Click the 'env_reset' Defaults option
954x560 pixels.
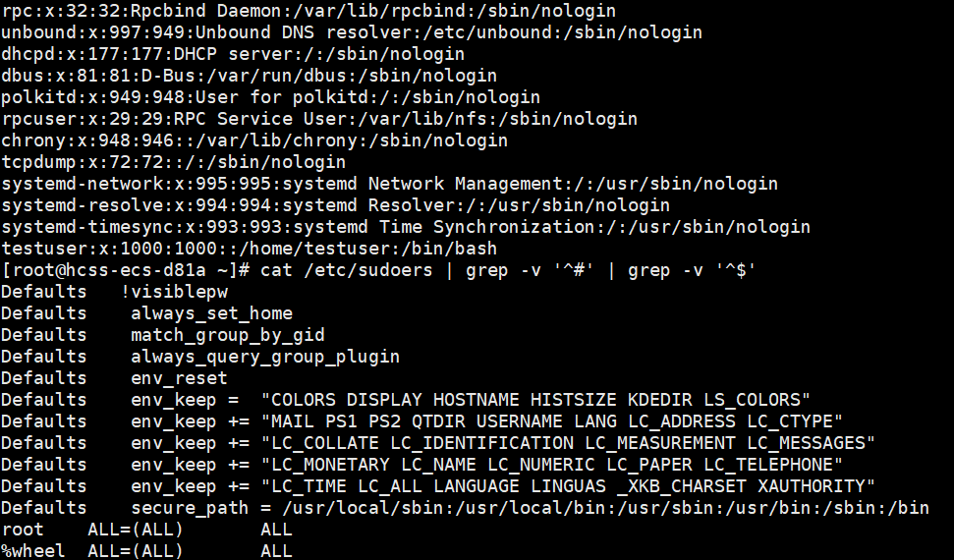tap(179, 378)
